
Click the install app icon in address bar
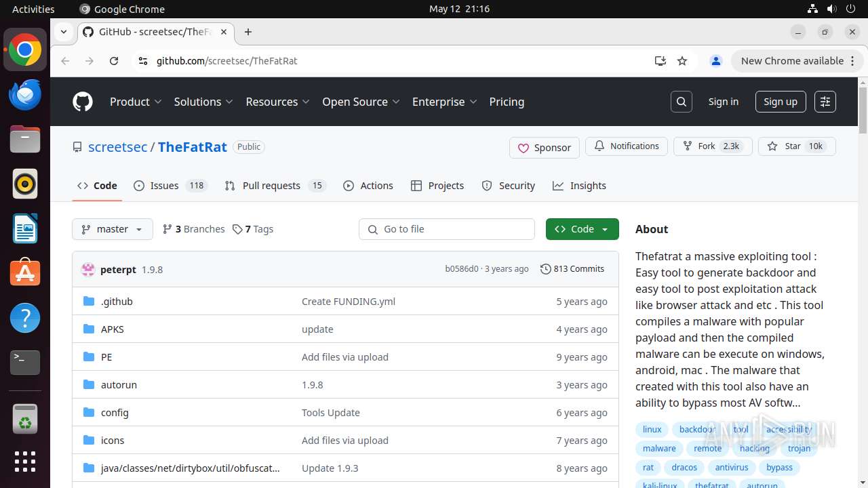(x=660, y=61)
